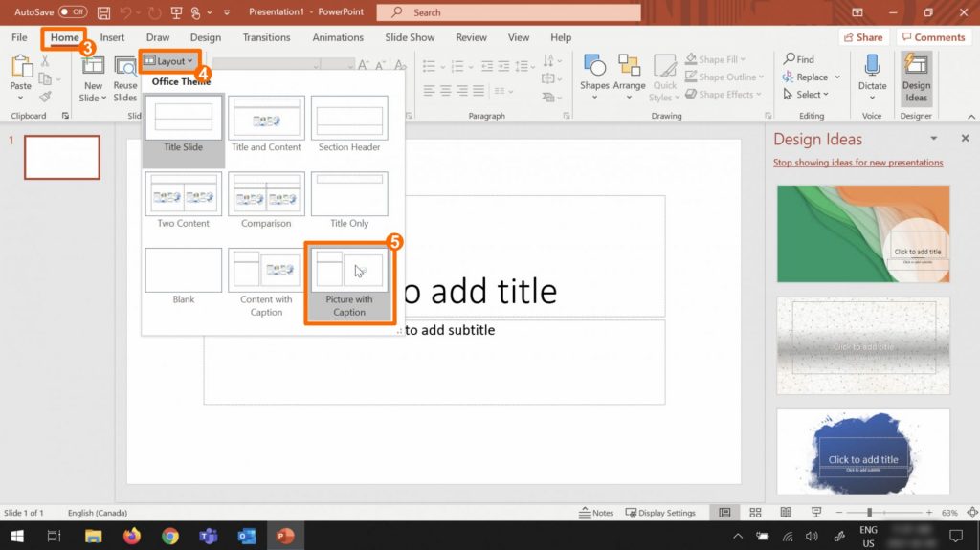Click the Save icon in title bar
The width and height of the screenshot is (980, 550).
click(x=103, y=12)
